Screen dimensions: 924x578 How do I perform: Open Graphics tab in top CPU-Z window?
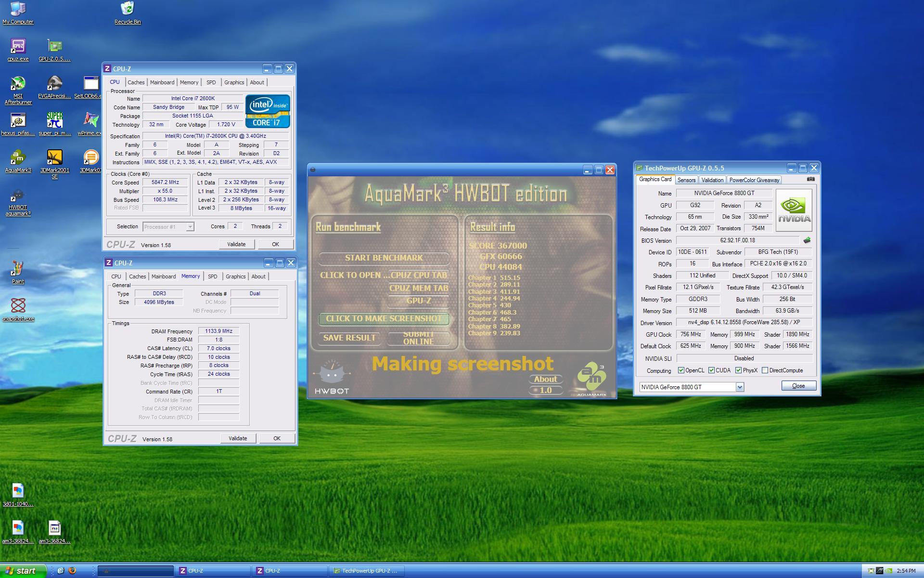click(x=234, y=82)
